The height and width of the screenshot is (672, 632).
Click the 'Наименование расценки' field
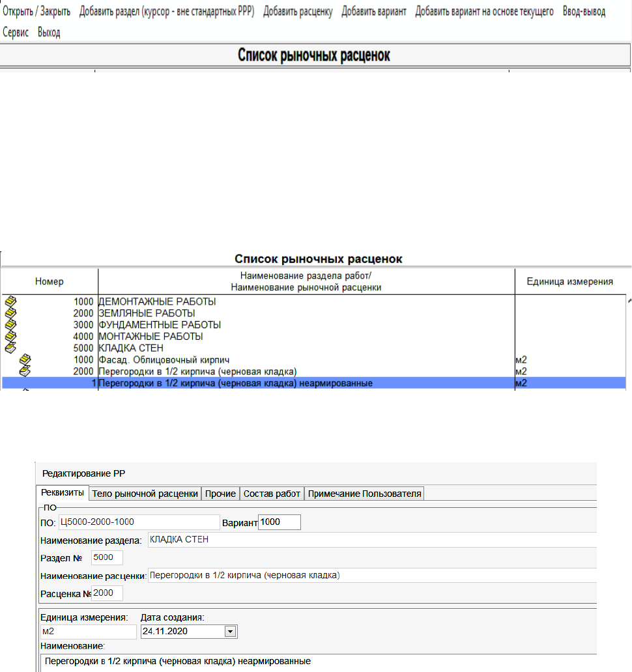pos(372,575)
